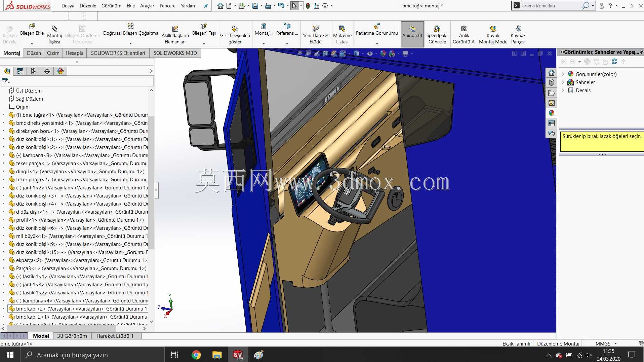The height and width of the screenshot is (362, 644).
Task: Click the Kaynak Parçası tool
Action: point(518,34)
